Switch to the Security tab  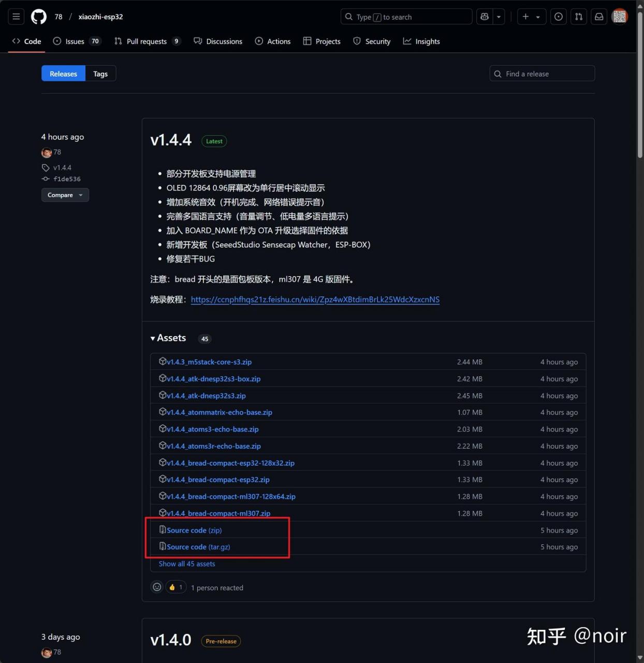point(372,41)
